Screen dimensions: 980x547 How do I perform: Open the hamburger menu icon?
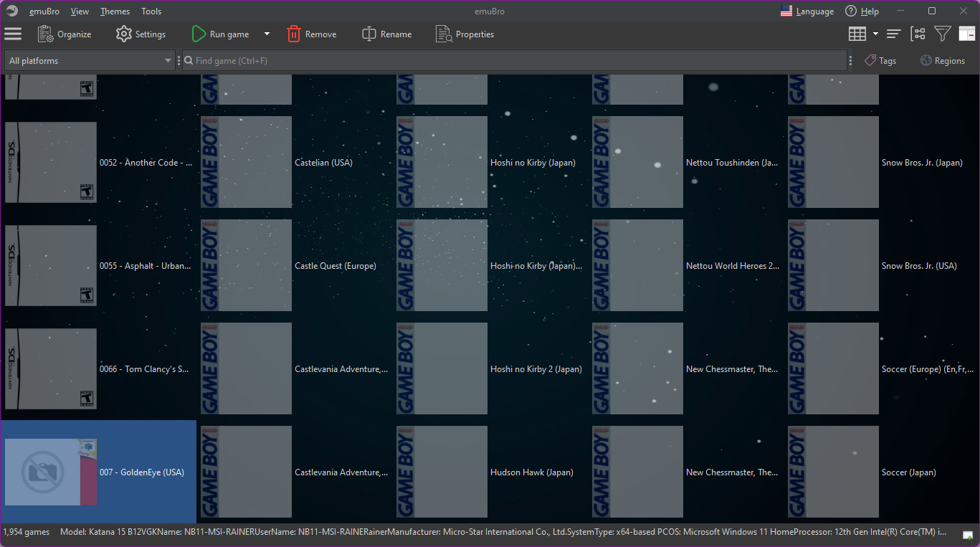pyautogui.click(x=13, y=33)
